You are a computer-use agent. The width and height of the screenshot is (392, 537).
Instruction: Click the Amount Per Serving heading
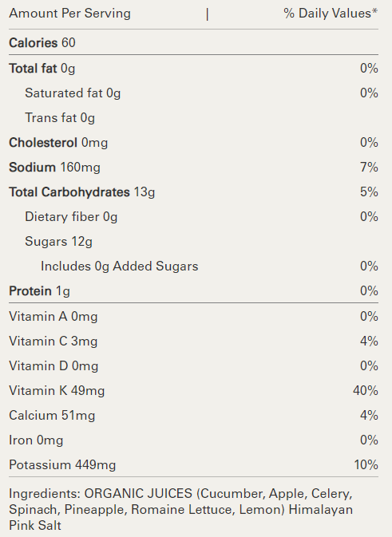pos(69,14)
